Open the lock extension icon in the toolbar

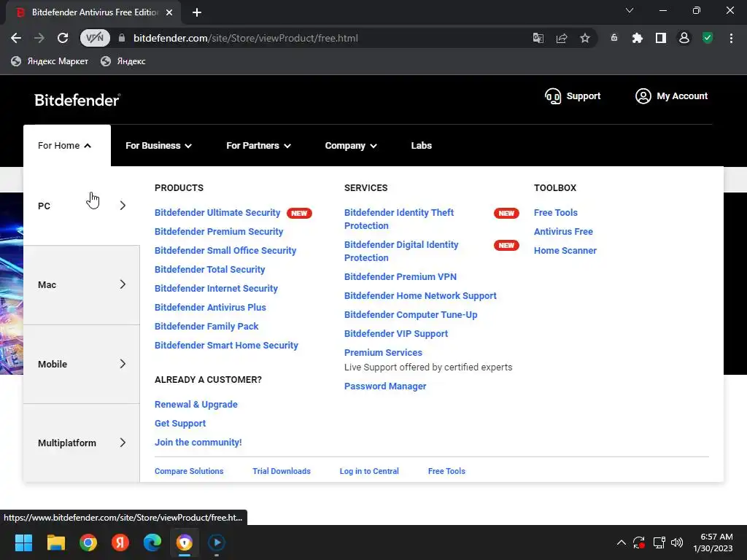(x=614, y=38)
